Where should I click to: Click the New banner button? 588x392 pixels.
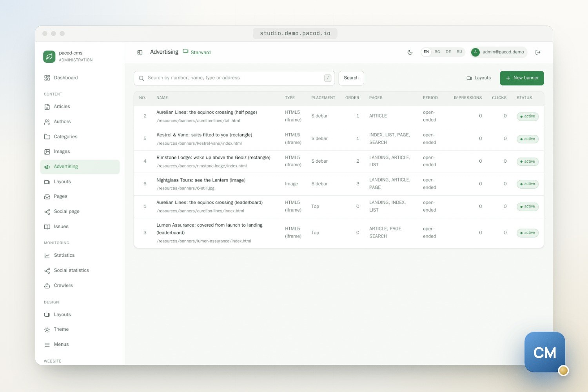point(522,78)
